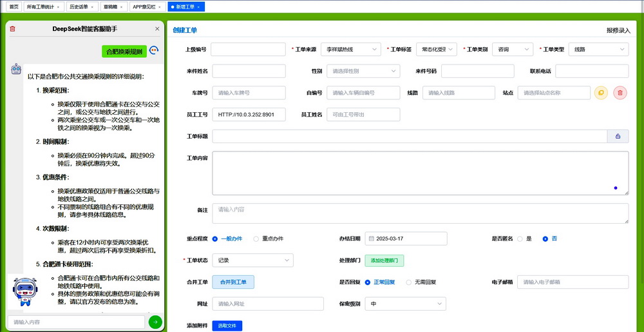644x332 pixels.
Task: Close the APP意见栏 tab
Action: pyautogui.click(x=159, y=7)
